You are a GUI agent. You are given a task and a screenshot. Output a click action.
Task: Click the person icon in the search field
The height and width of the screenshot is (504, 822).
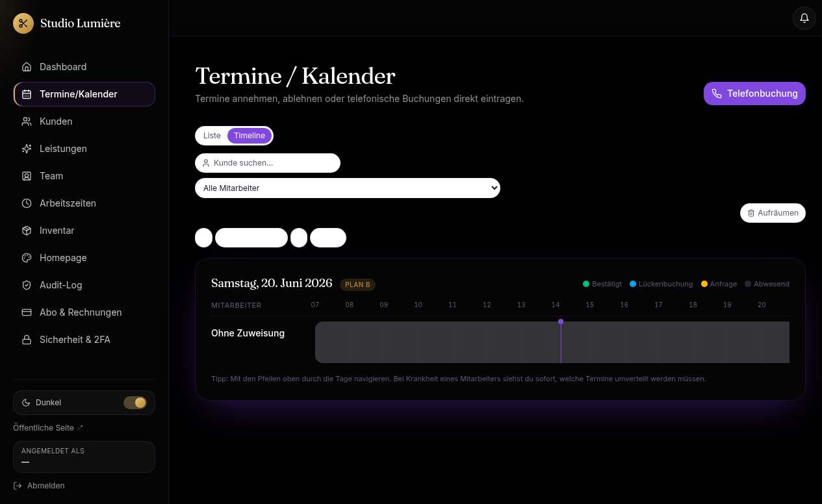point(206,163)
